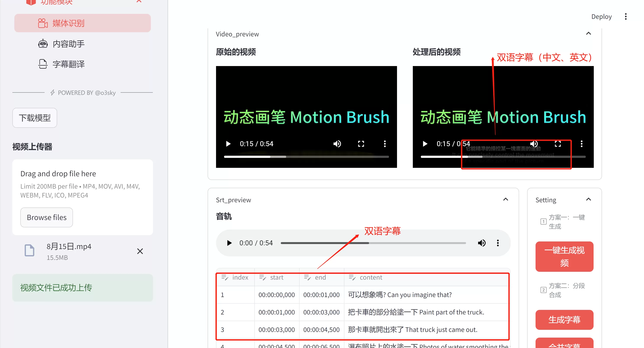This screenshot has height=348, width=644.
Task: Collapse the Video_preview section
Action: pos(589,34)
